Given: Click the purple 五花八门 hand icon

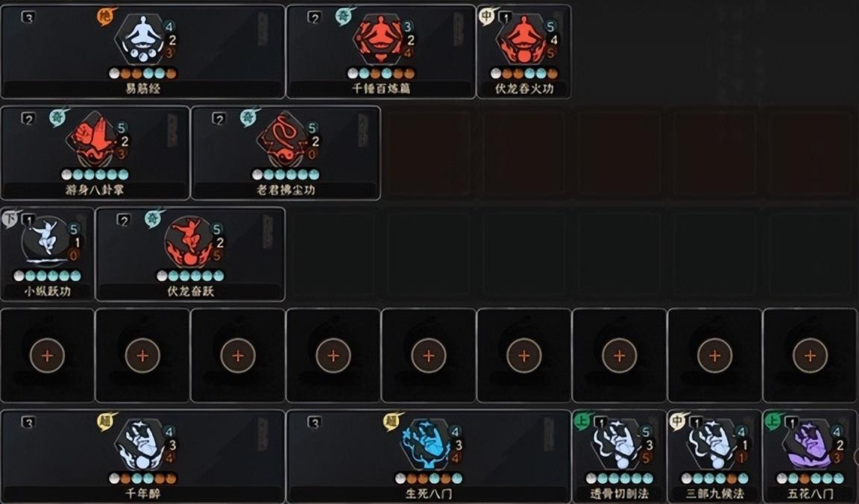Looking at the screenshot, I should (x=810, y=445).
